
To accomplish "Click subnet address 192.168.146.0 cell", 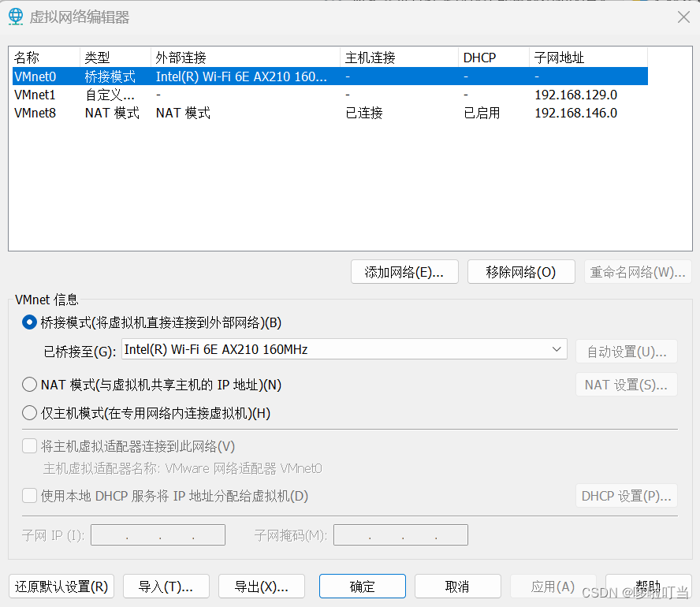I will tap(576, 113).
